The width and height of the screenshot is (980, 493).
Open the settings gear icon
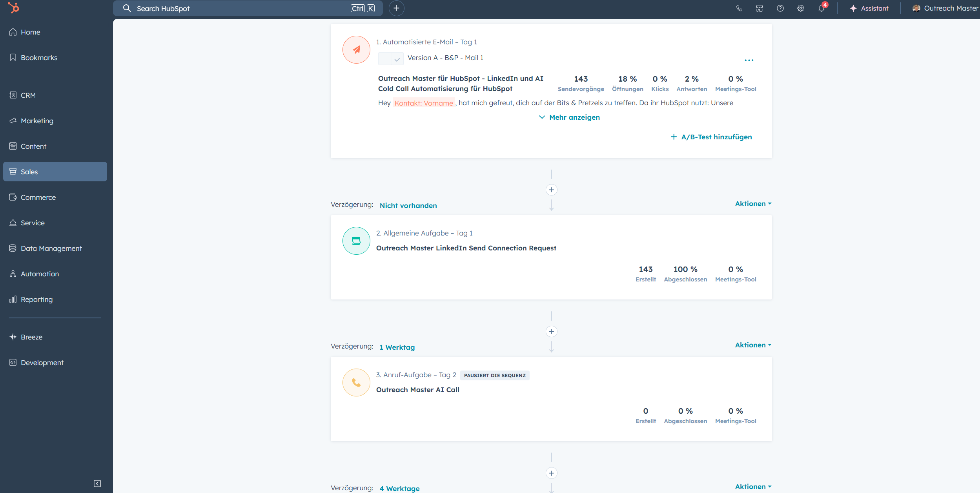click(800, 8)
